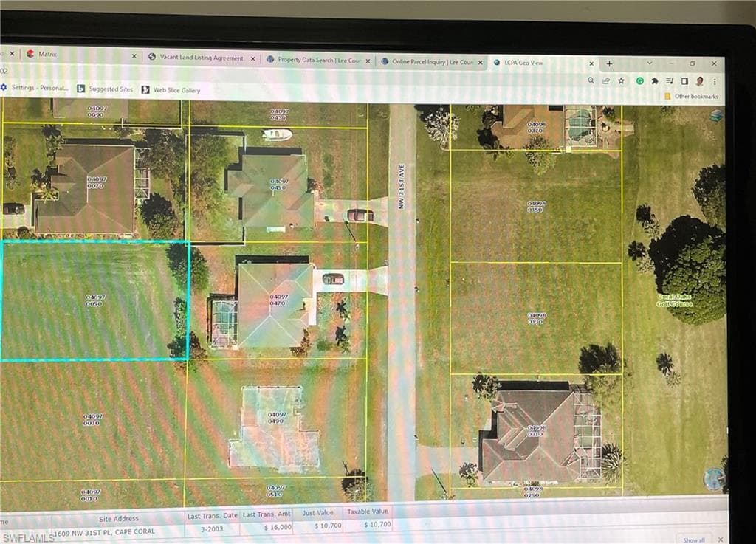Image resolution: width=756 pixels, height=544 pixels.
Task: Open the Settings - Personal bookmark
Action: pos(34,88)
